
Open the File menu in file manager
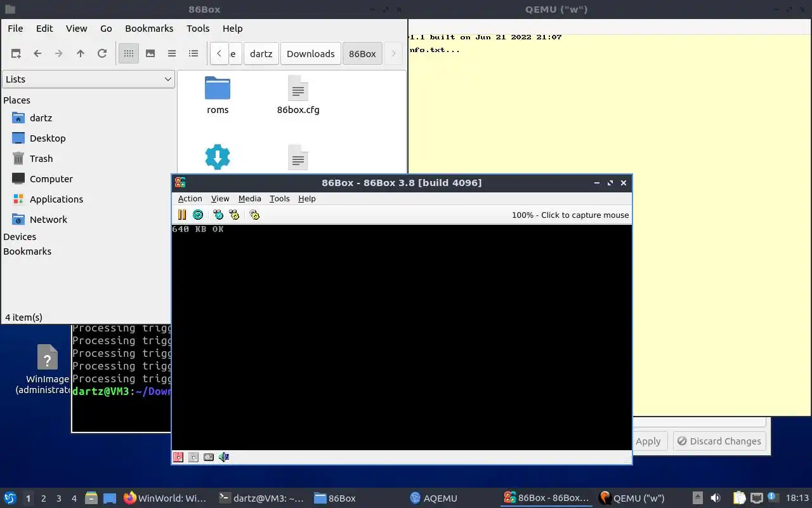click(x=15, y=29)
